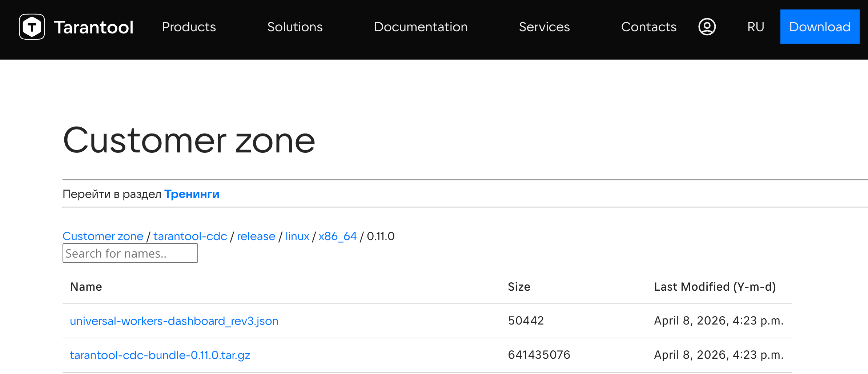Click the Customer zone page heading
868x374 pixels.
(189, 140)
